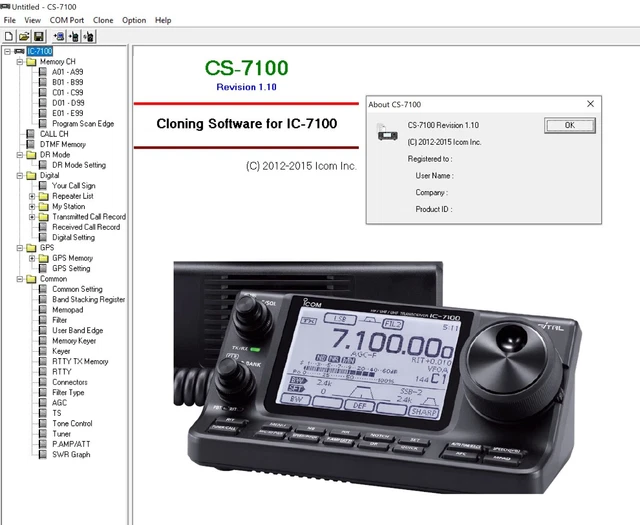This screenshot has width=640, height=525.
Task: Select the DTMF Memory tree item
Action: pyautogui.click(x=62, y=144)
